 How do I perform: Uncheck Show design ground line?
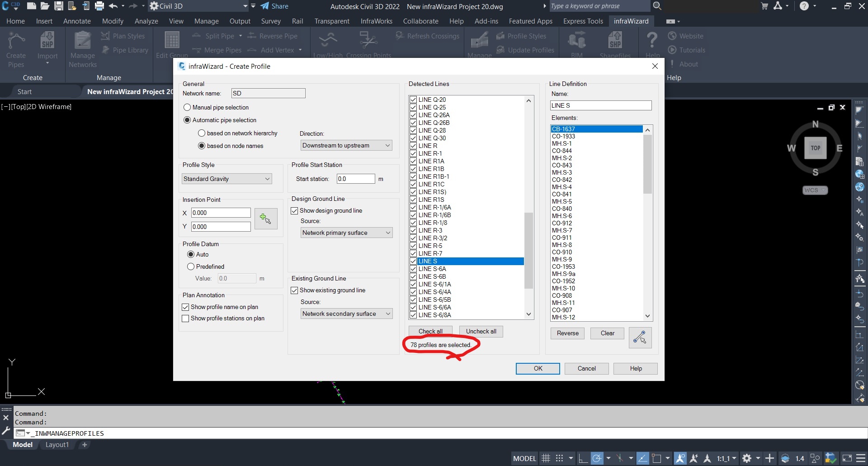tap(295, 211)
